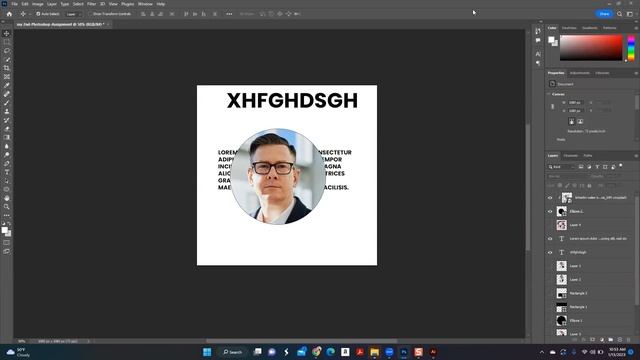The height and width of the screenshot is (360, 640).
Task: Select the Horizontal Type tool
Action: (x=7, y=172)
